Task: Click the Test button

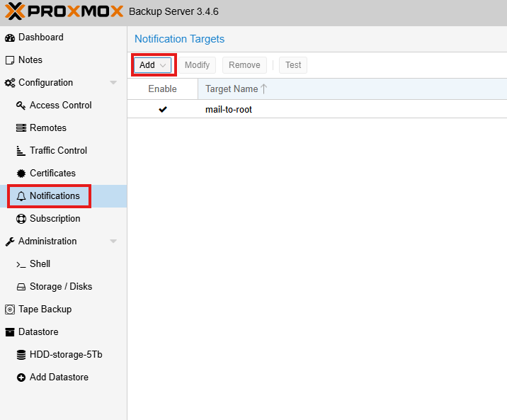Action: pyautogui.click(x=293, y=65)
